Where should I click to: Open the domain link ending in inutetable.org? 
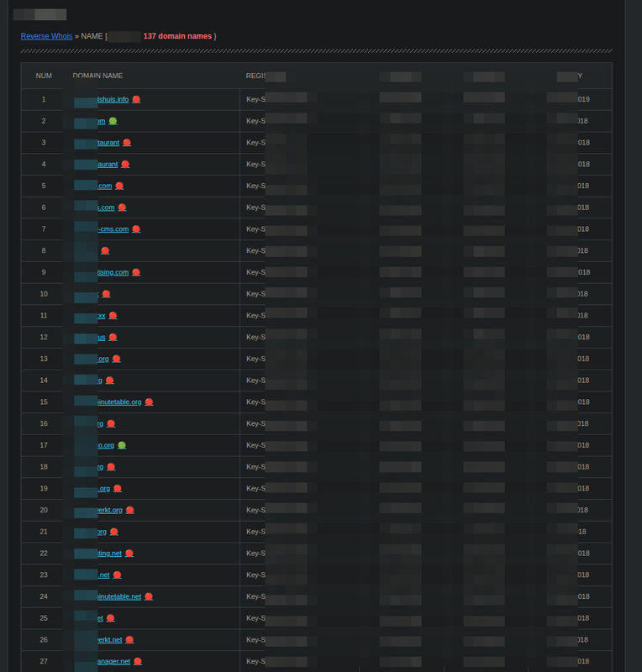click(119, 402)
